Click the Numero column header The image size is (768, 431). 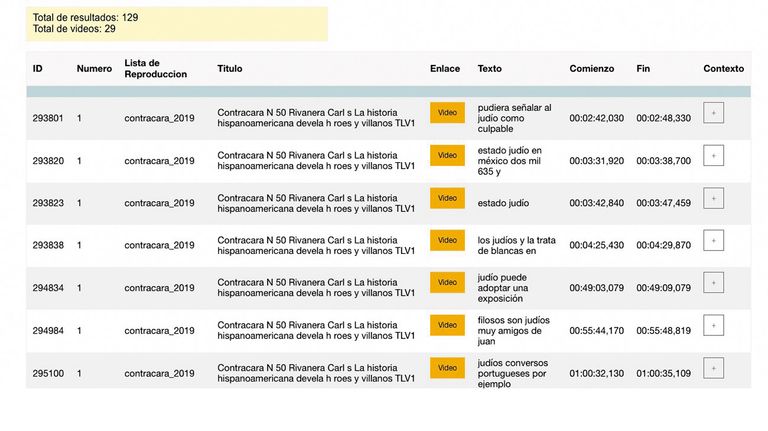pyautogui.click(x=94, y=69)
